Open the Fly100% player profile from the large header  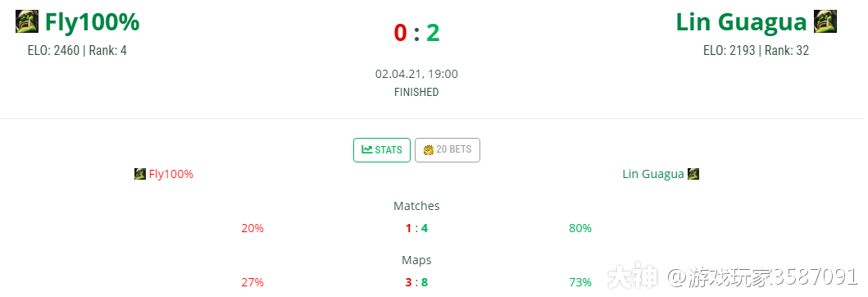point(92,22)
